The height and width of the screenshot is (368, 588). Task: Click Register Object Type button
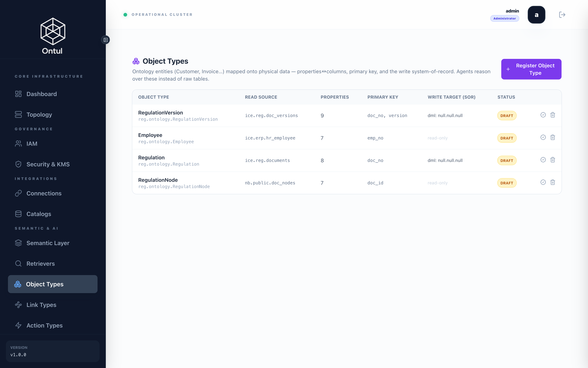531,69
